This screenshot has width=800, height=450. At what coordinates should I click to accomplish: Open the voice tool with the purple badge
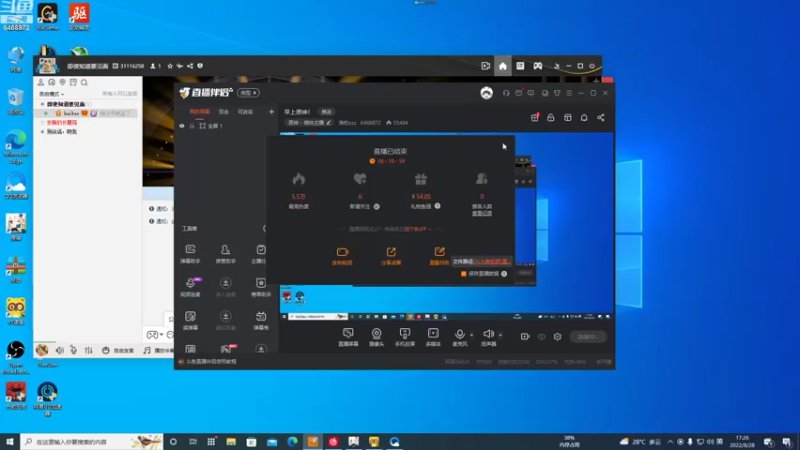pyautogui.click(x=190, y=287)
